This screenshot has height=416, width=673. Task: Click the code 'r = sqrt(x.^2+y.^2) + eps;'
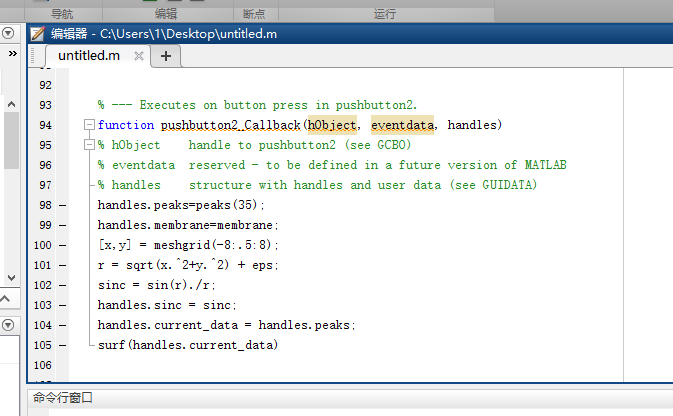coord(188,265)
